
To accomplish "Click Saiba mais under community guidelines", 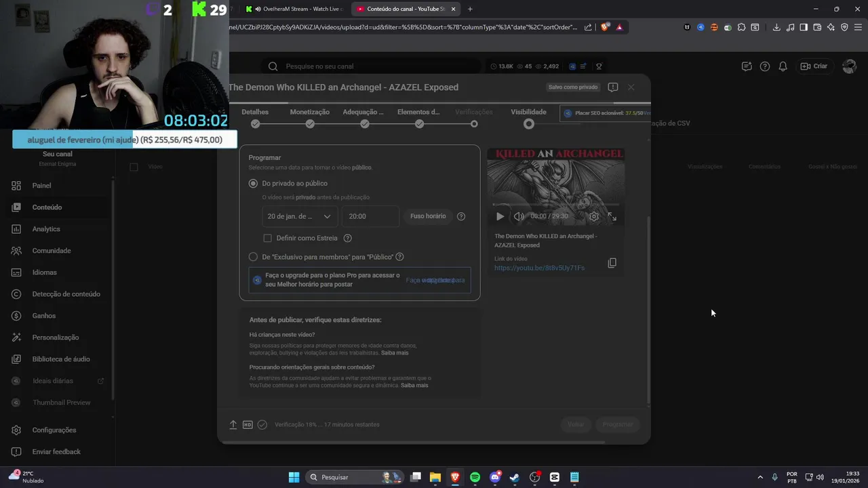I will click(x=414, y=386).
